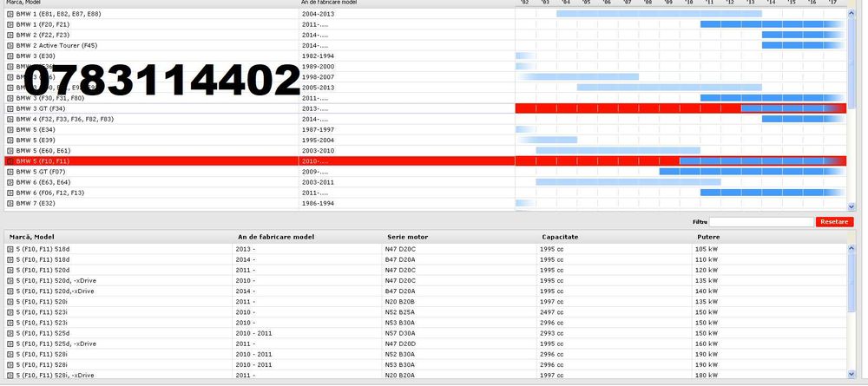This screenshot has height=386, width=868.
Task: Select the BMW 5 GT (F07) row icon
Action: [x=10, y=172]
